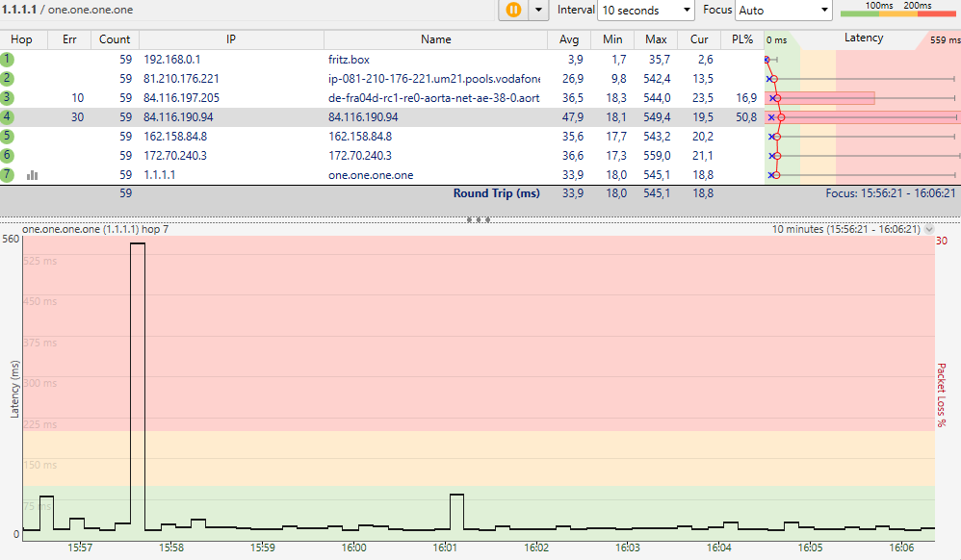The image size is (961, 560).
Task: Click hop 6 green circle icon
Action: [7, 155]
